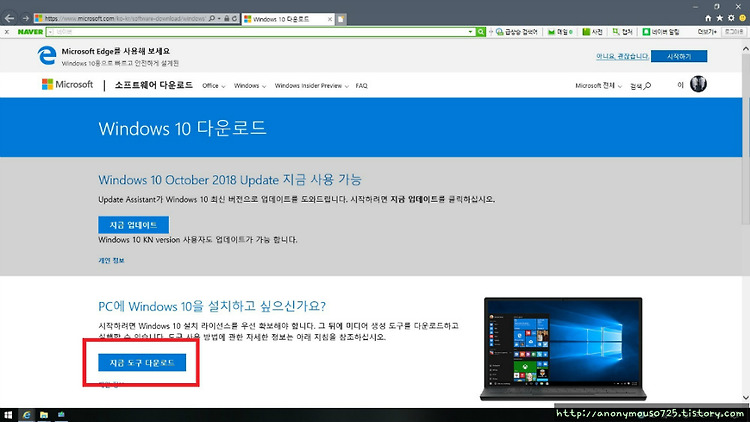Click the security lock icon in the address bar
Viewport: 750px width, 422px height.
click(x=227, y=18)
